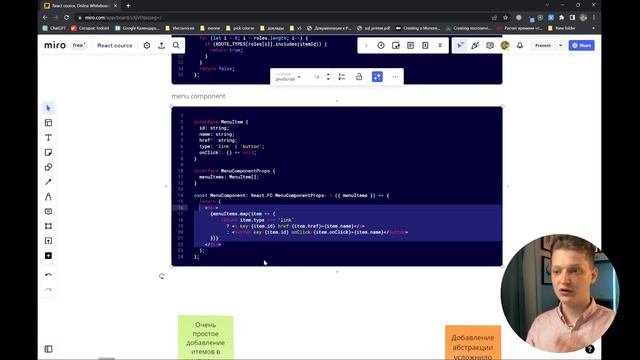Click the blue Share button
This screenshot has width=640, height=360.
(x=582, y=45)
